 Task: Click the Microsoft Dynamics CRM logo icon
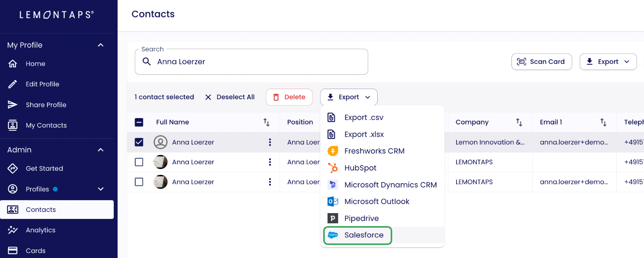(x=333, y=184)
